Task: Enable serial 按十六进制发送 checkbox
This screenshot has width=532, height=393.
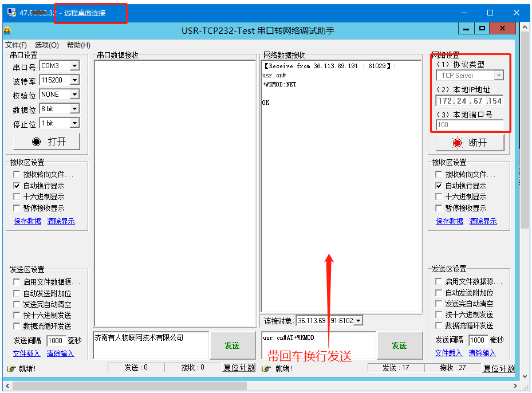Action: 17,315
